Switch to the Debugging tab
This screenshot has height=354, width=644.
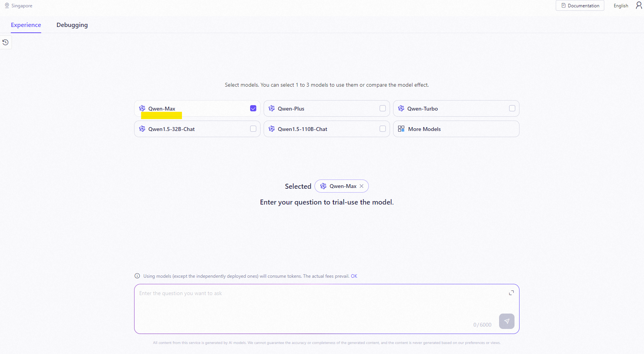72,25
